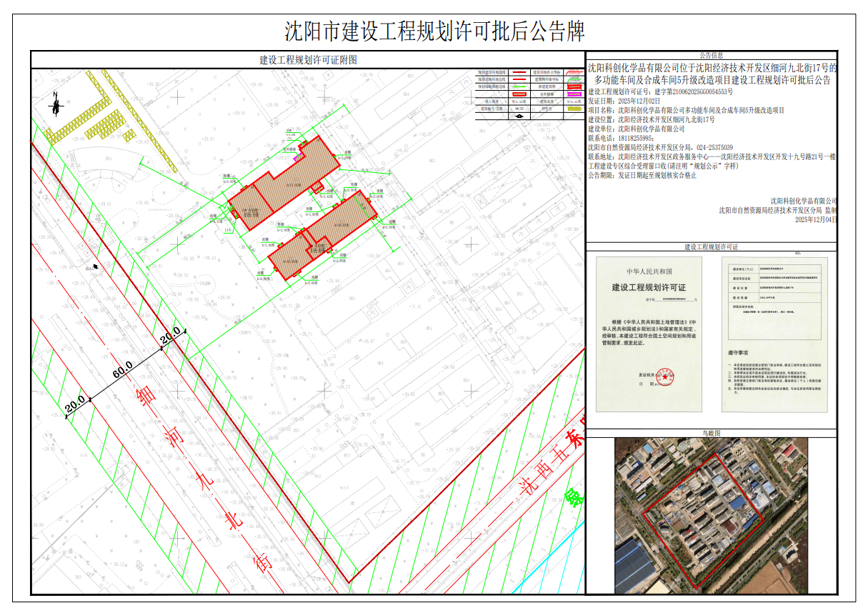868x613 pixels.
Task: Click the 鸟瞰图 section label
Action: [x=711, y=433]
